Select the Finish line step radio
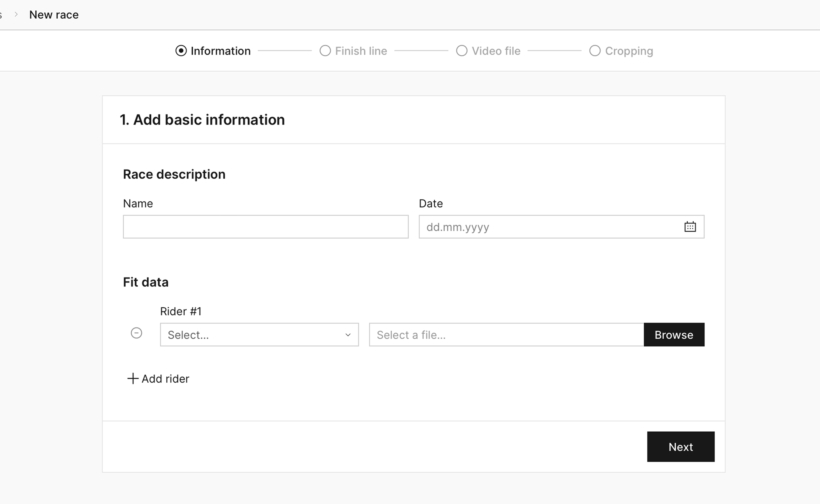 (x=325, y=51)
